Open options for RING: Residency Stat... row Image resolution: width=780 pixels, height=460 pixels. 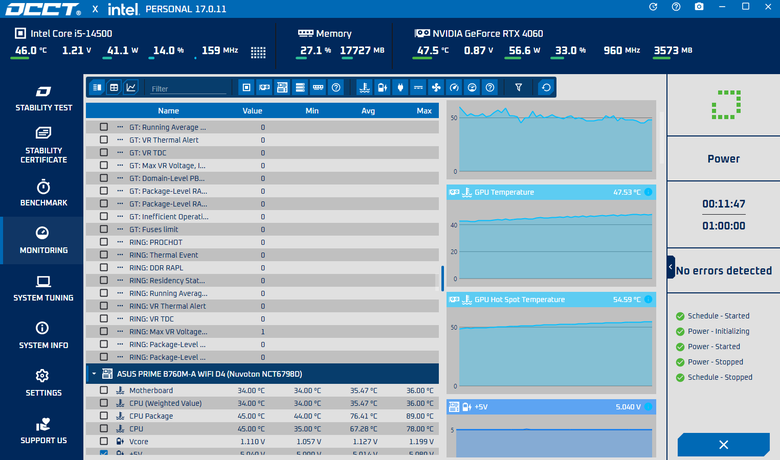(x=120, y=280)
